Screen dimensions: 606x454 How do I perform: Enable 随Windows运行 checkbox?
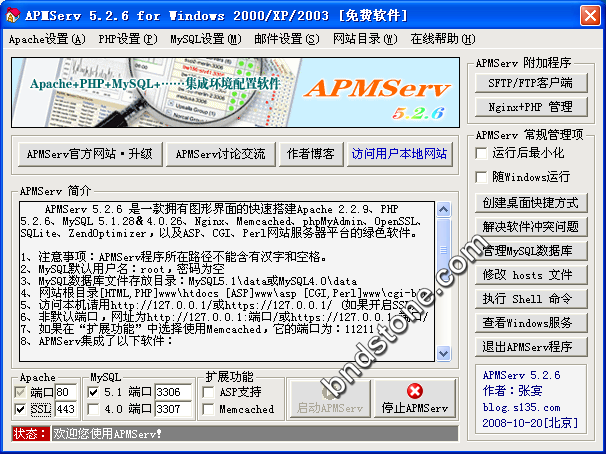click(x=481, y=177)
